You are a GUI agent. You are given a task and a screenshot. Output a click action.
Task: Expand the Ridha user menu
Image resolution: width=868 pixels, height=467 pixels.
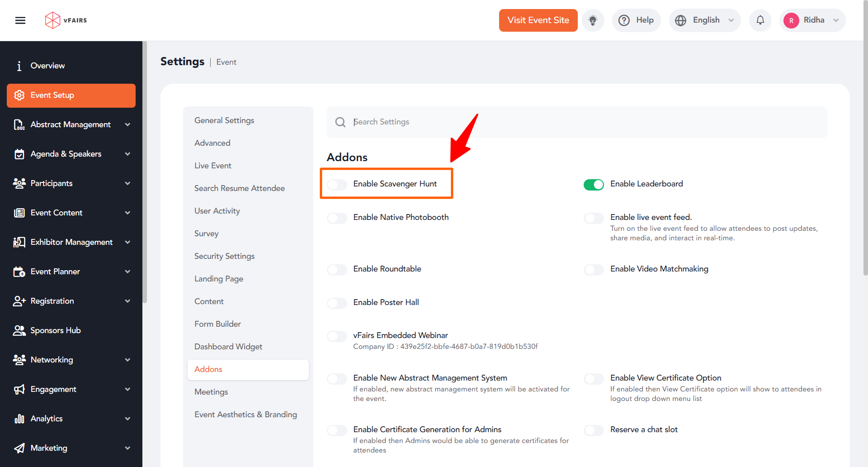812,20
